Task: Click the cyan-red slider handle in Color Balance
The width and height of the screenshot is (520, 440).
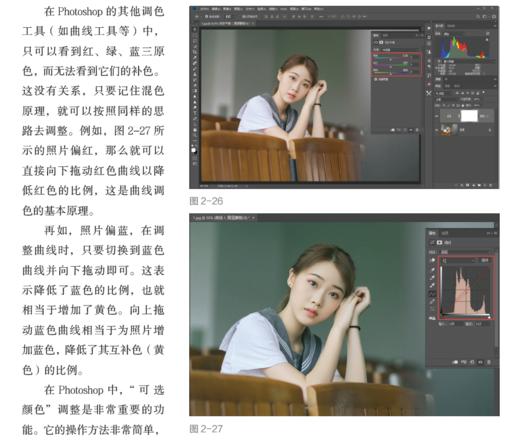Action: [391, 60]
